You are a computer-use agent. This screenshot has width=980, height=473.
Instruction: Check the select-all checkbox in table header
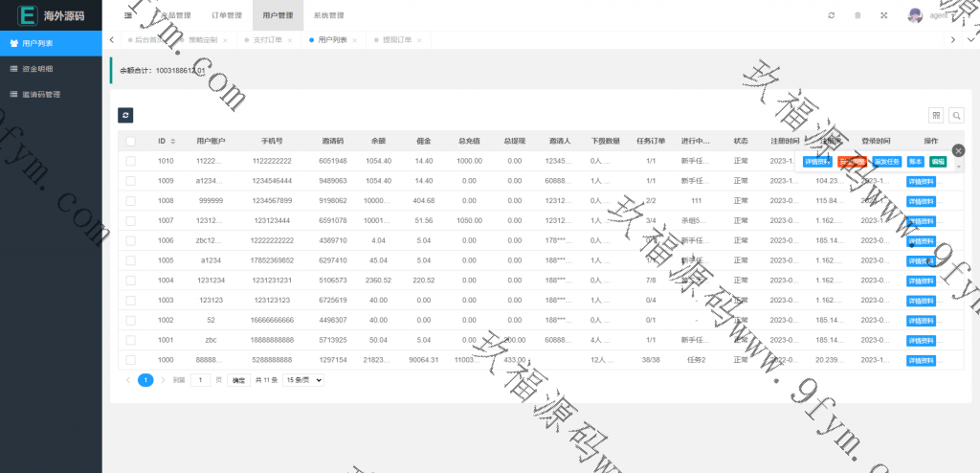pos(130,141)
